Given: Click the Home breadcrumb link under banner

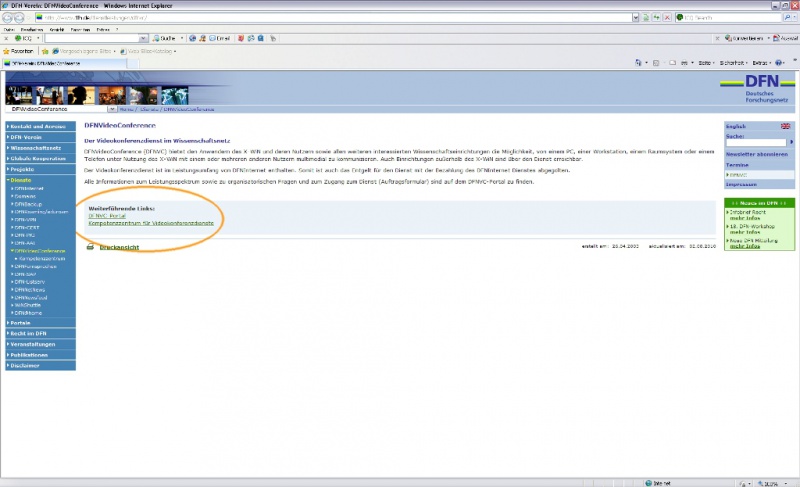Looking at the screenshot, I should [126, 109].
